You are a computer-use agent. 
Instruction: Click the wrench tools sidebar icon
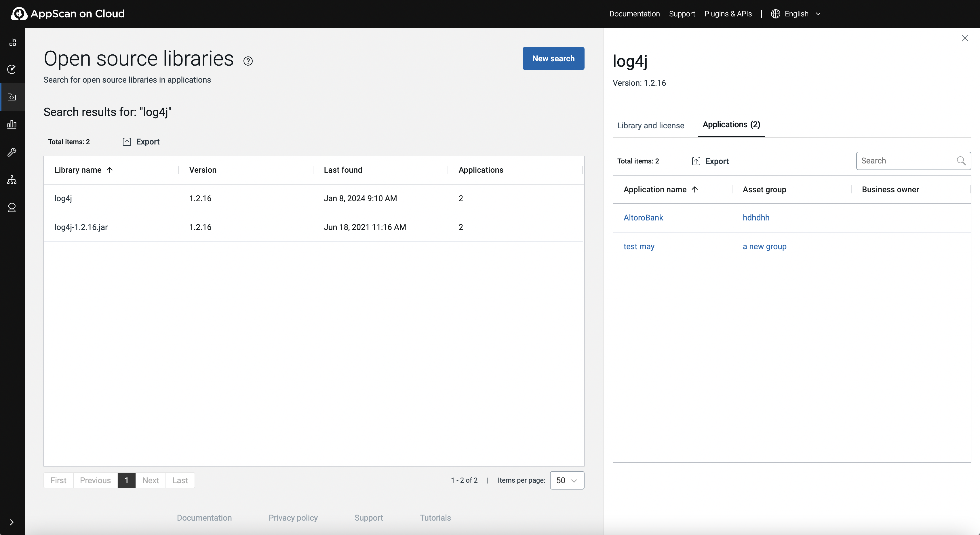point(12,152)
